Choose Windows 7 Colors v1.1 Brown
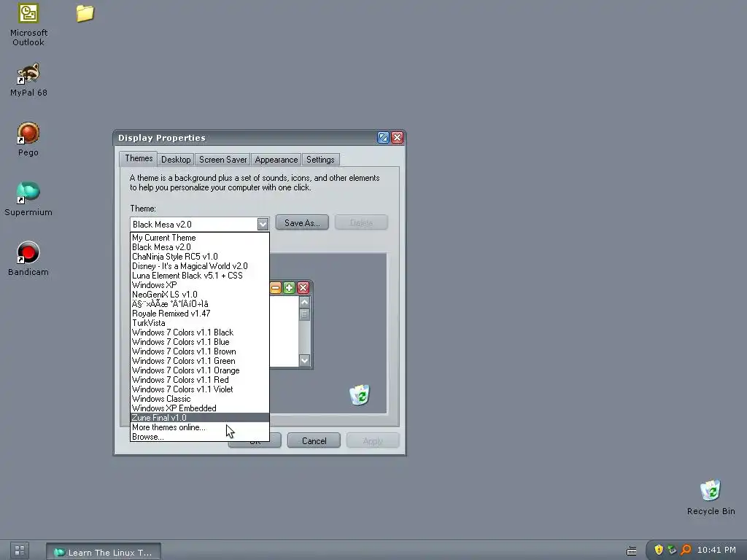The width and height of the screenshot is (747, 560). coord(200,351)
